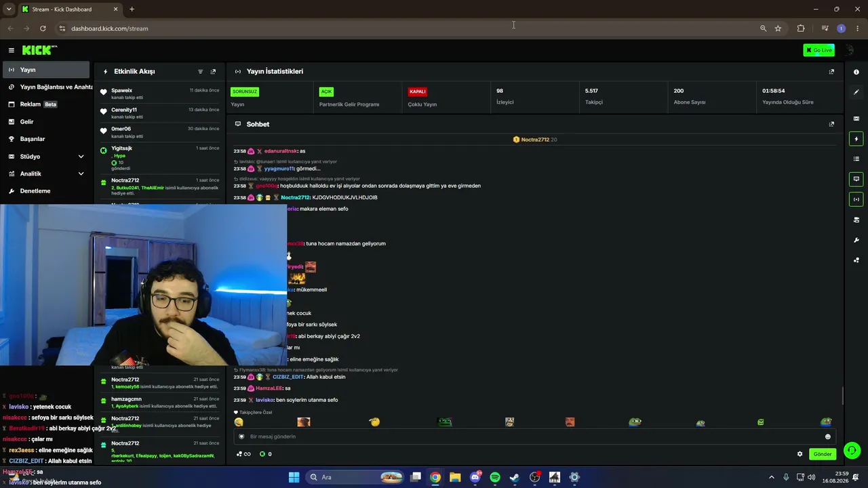This screenshot has height=488, width=868.
Task: Click username CIZBIZ_EDIT in the chat
Action: pos(288,377)
